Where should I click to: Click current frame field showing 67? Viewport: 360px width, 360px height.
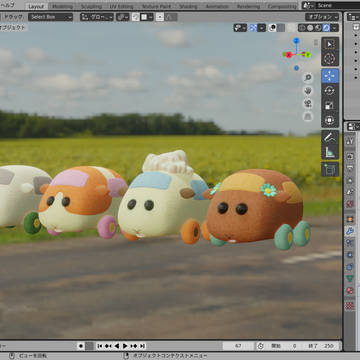238,346
